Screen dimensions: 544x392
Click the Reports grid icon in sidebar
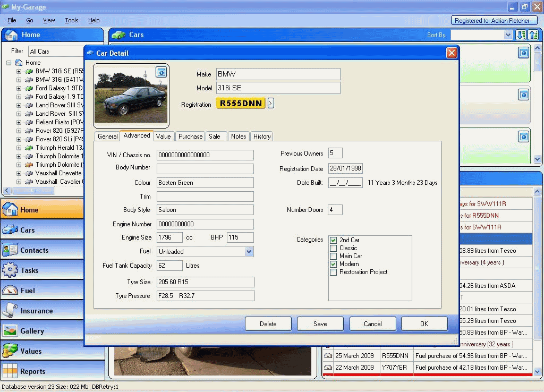(x=10, y=371)
